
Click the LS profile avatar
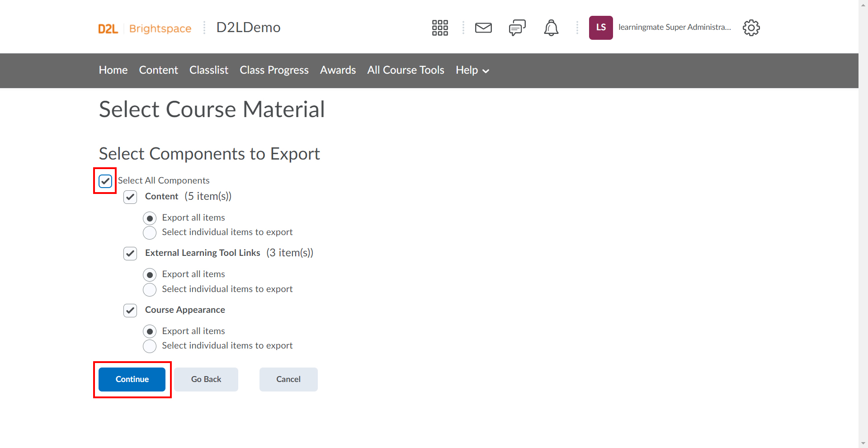click(600, 27)
